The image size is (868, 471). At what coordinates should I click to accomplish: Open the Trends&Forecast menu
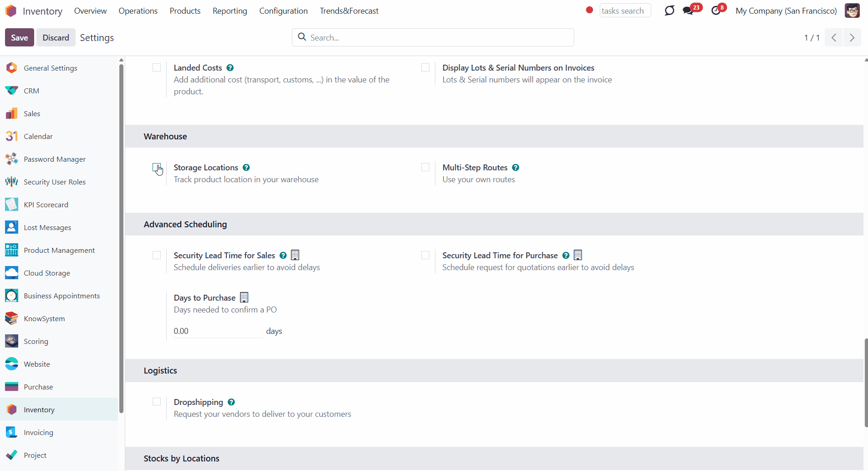349,10
